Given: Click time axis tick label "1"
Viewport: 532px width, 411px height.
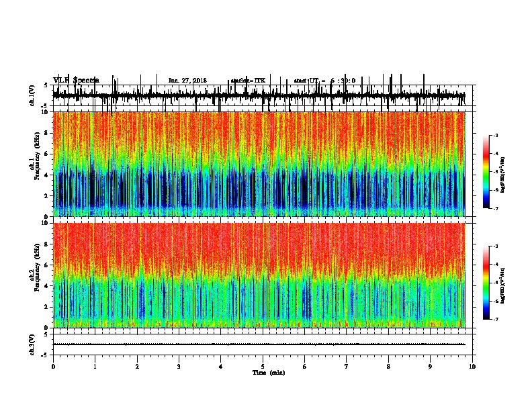Looking at the screenshot, I should coord(95,366).
